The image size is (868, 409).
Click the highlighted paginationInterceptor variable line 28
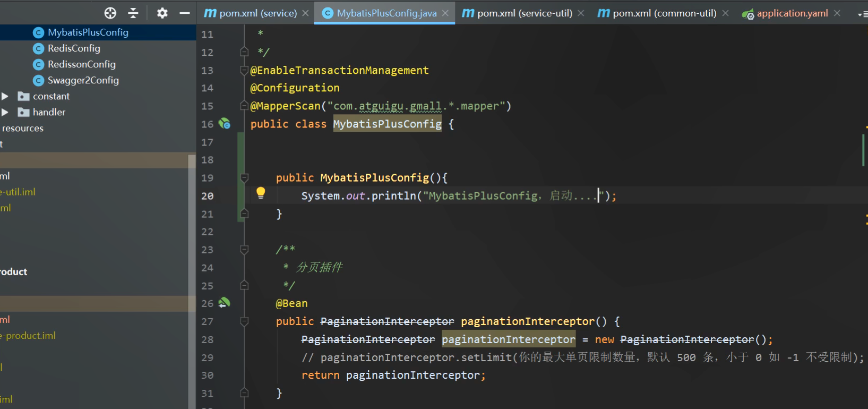point(509,339)
